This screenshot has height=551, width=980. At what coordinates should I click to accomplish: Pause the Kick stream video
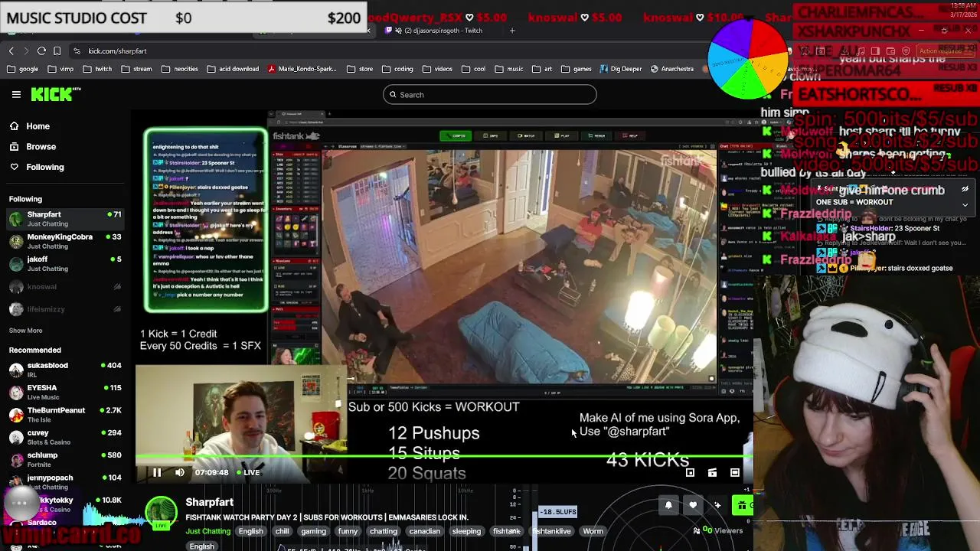[157, 472]
